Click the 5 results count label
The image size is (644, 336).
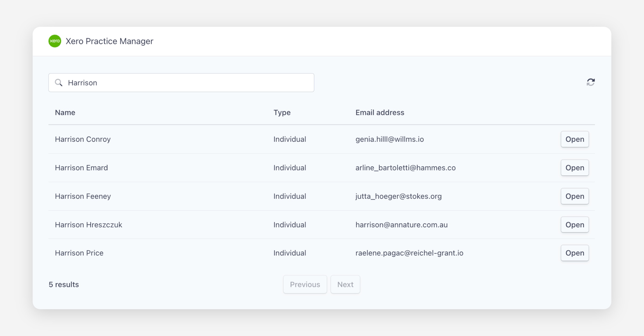(x=64, y=285)
